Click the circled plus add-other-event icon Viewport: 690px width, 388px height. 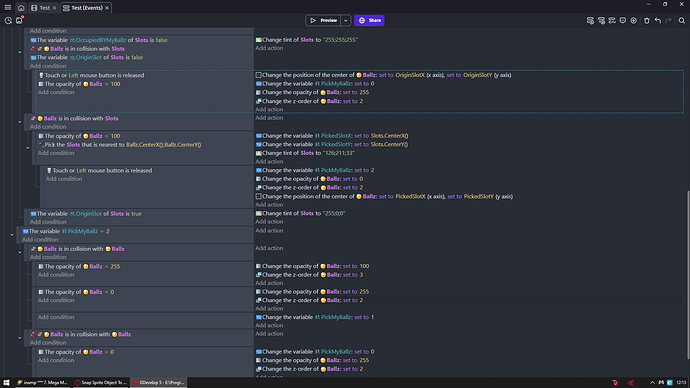(634, 20)
